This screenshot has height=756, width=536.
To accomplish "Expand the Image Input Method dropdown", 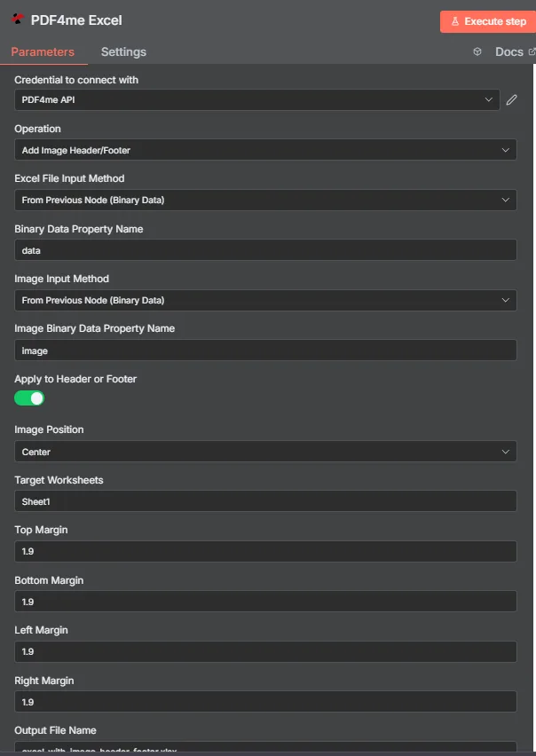I will coord(265,300).
